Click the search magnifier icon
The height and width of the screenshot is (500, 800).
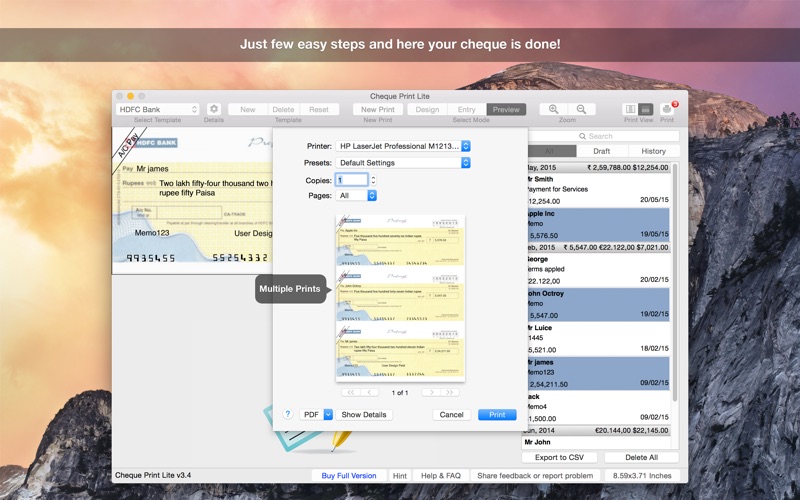coord(582,136)
